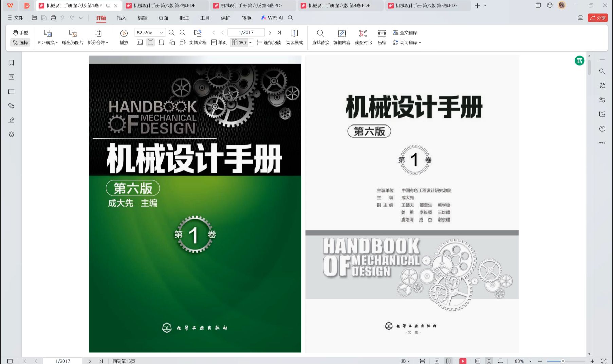Select the Hand tool (手型)
This screenshot has height=364, width=613.
[x=20, y=33]
